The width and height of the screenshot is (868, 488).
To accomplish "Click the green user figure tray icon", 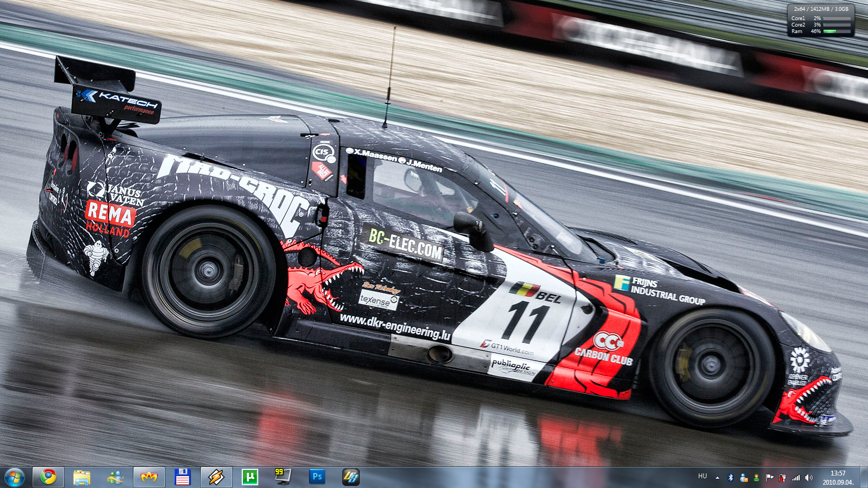I will 756,478.
